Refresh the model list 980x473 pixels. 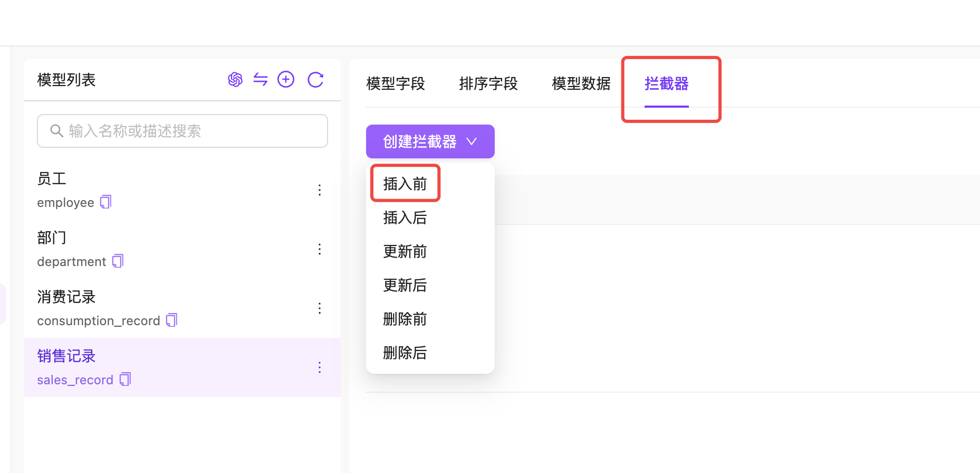click(x=315, y=80)
